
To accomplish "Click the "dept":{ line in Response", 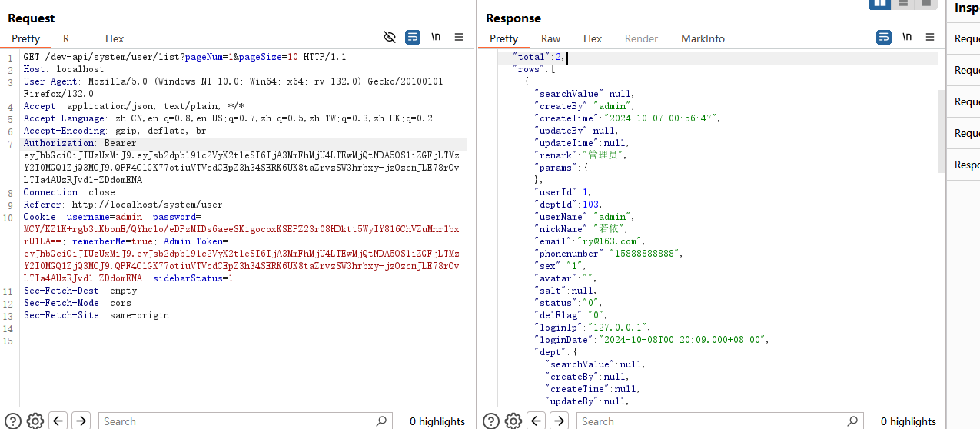I will coord(555,352).
